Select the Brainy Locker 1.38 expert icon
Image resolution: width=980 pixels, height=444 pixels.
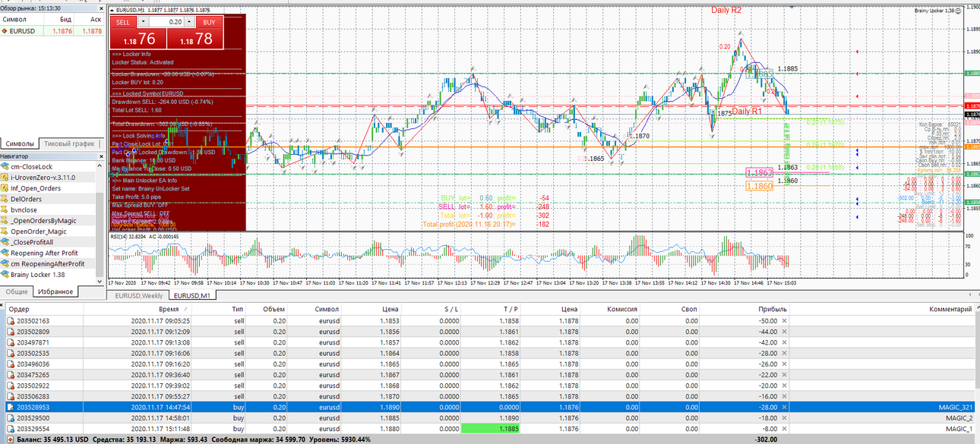(5, 274)
